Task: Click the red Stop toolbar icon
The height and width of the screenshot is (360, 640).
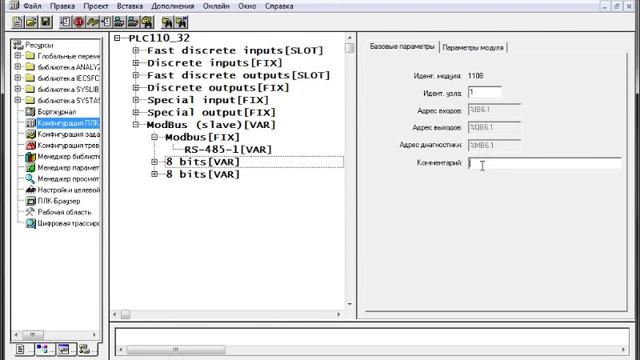Action: pyautogui.click(x=79, y=22)
